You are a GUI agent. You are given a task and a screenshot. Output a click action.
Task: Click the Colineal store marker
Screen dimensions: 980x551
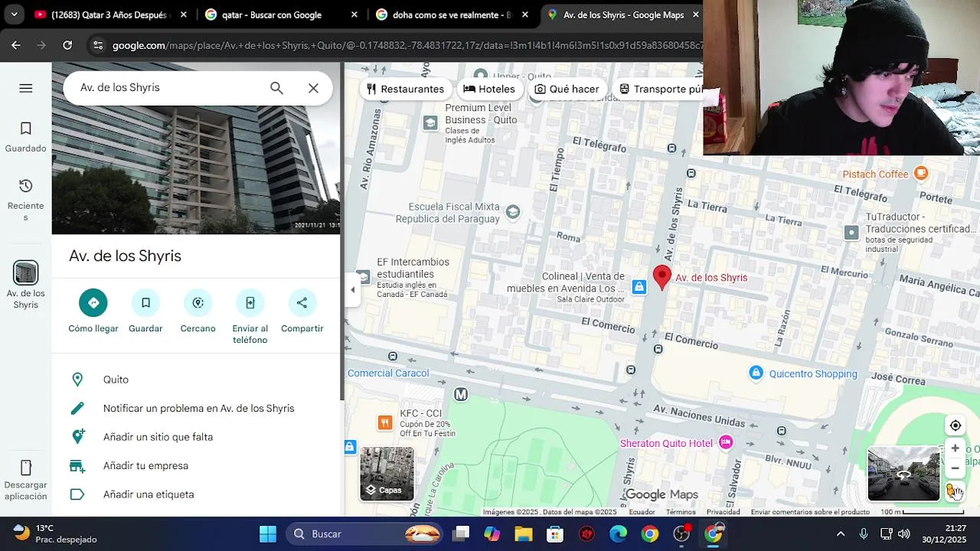tap(639, 287)
